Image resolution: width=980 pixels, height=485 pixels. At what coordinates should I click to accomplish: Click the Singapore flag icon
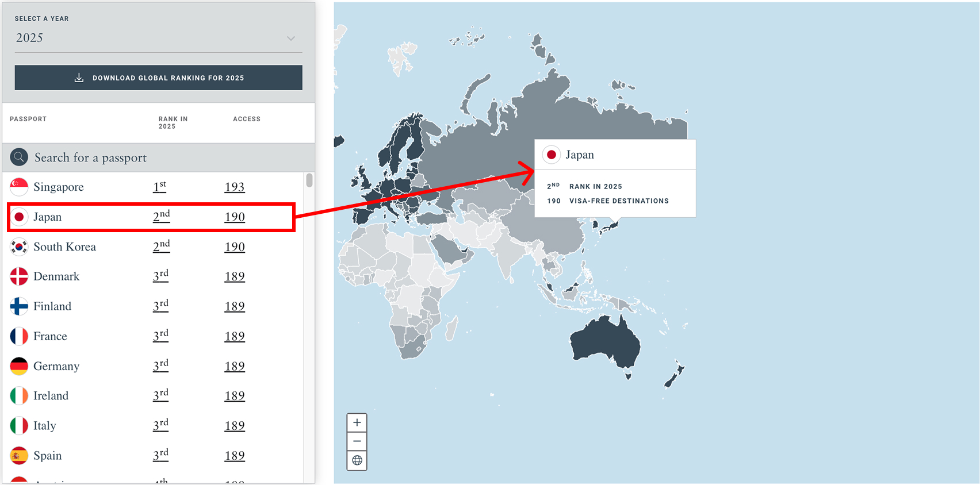[19, 187]
